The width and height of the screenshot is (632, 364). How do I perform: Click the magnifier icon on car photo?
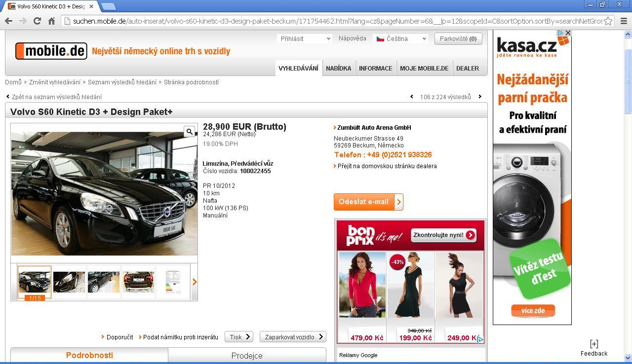tap(189, 131)
